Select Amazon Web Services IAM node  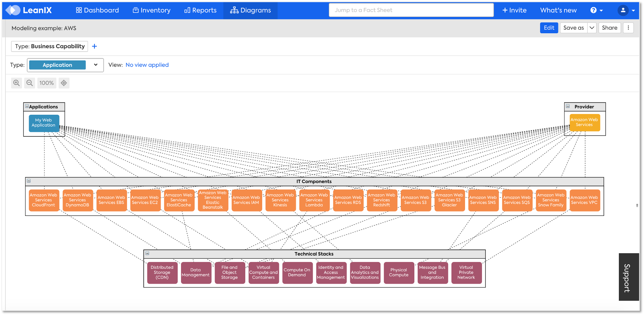[247, 200]
